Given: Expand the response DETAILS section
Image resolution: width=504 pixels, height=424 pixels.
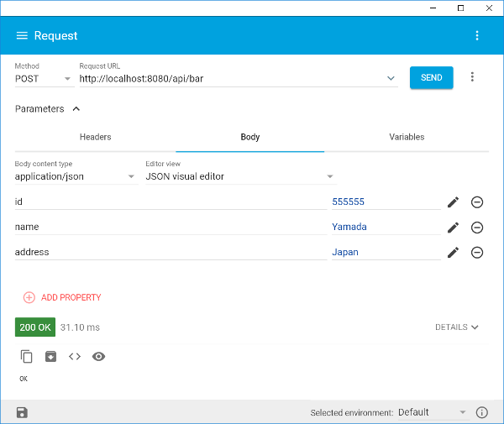Looking at the screenshot, I should [x=457, y=327].
